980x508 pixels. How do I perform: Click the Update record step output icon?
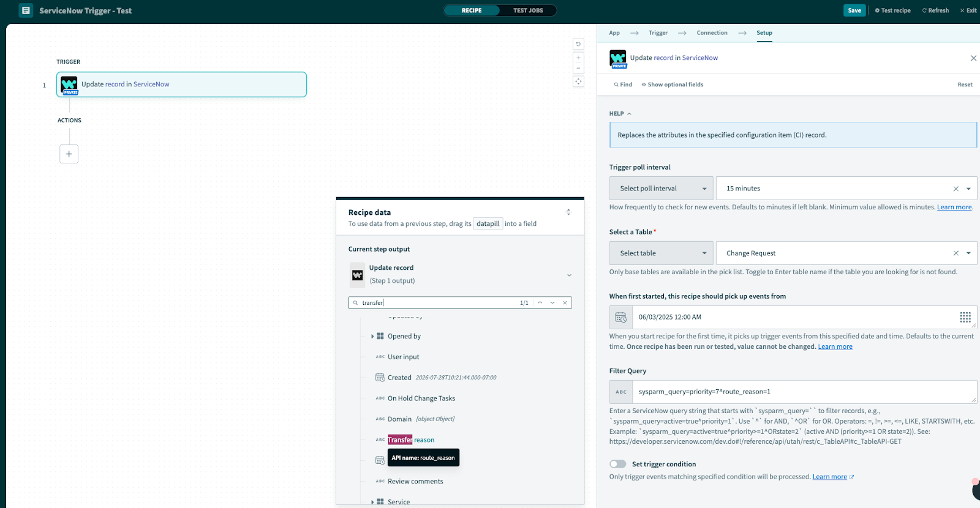(357, 275)
